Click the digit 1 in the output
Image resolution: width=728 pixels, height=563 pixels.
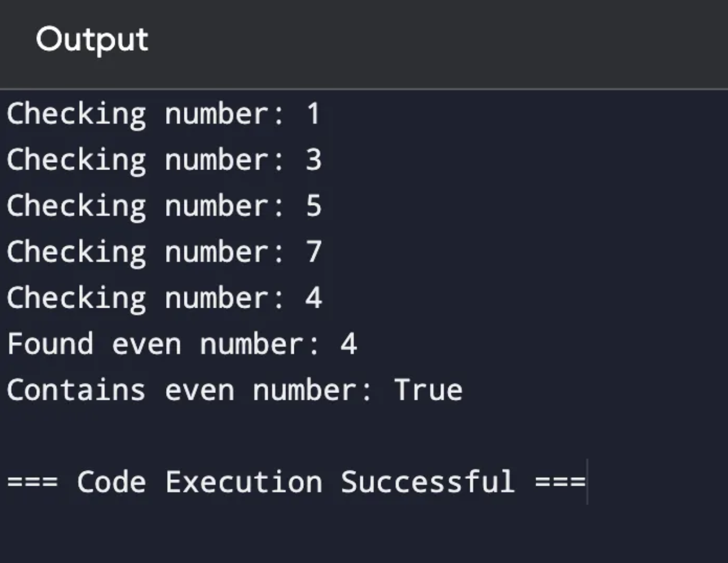pos(313,114)
